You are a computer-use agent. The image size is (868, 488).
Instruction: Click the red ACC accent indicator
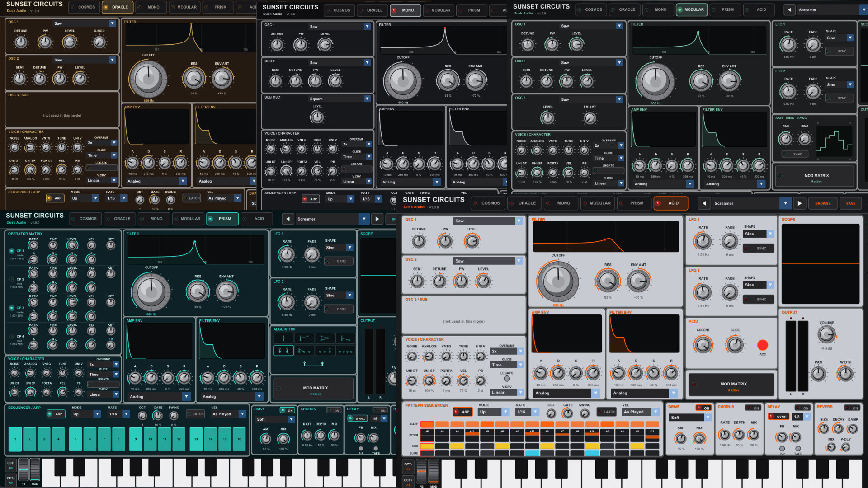763,345
